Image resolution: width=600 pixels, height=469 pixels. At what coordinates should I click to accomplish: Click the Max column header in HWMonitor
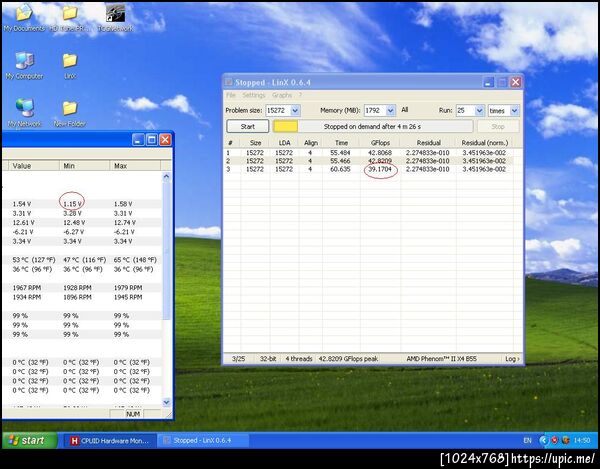point(135,166)
